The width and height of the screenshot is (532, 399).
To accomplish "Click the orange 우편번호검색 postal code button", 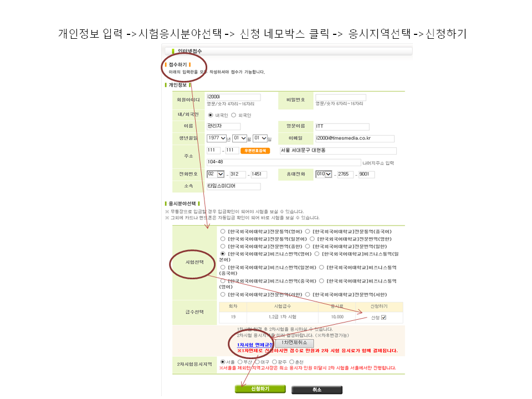I will tap(255, 151).
